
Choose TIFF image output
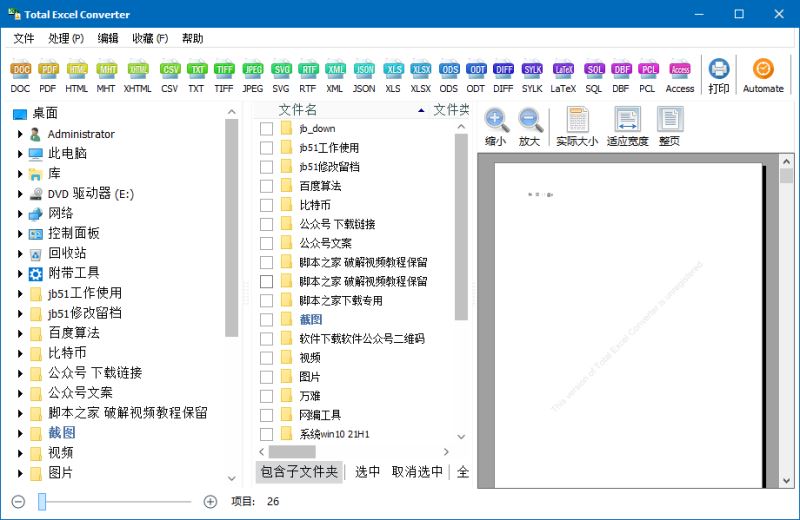coord(224,77)
